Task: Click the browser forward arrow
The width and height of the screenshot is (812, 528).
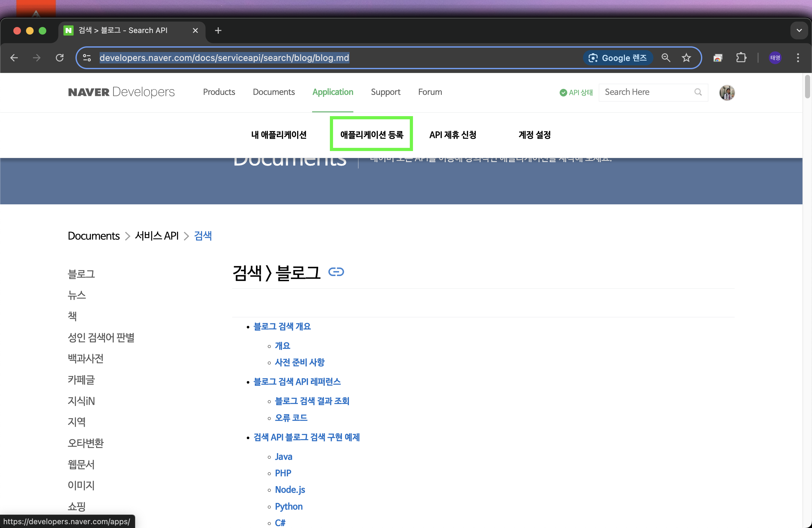Action: [36, 58]
